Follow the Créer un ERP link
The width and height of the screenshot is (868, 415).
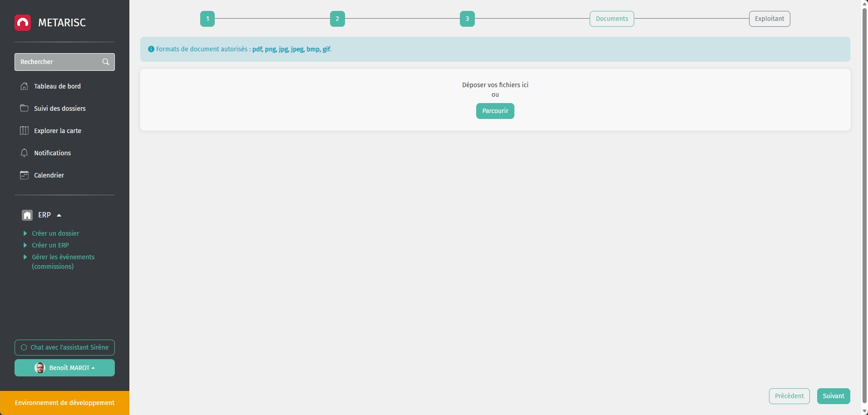click(x=50, y=245)
